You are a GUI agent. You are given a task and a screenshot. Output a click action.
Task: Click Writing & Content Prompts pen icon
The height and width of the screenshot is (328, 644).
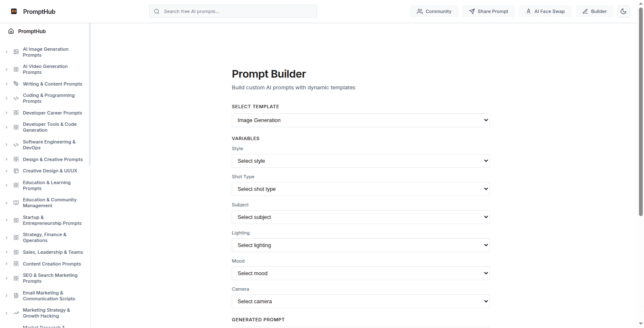click(16, 84)
